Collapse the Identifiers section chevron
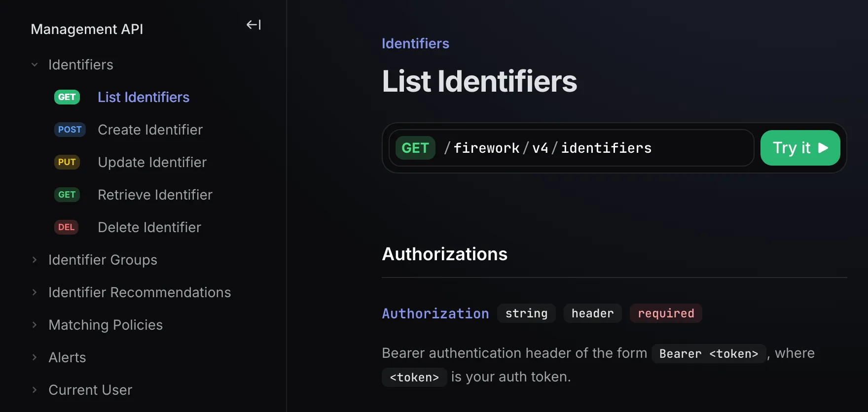This screenshot has width=868, height=412. (x=35, y=65)
